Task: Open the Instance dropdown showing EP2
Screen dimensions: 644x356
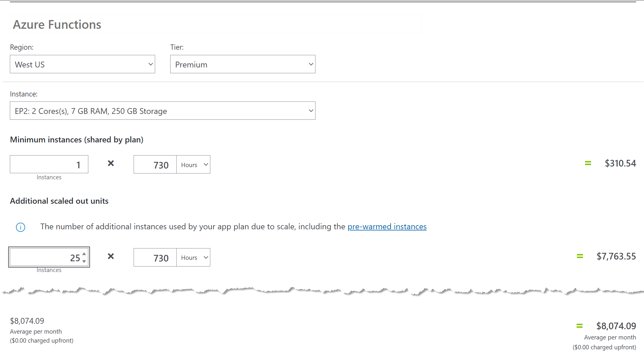Action: [x=163, y=111]
